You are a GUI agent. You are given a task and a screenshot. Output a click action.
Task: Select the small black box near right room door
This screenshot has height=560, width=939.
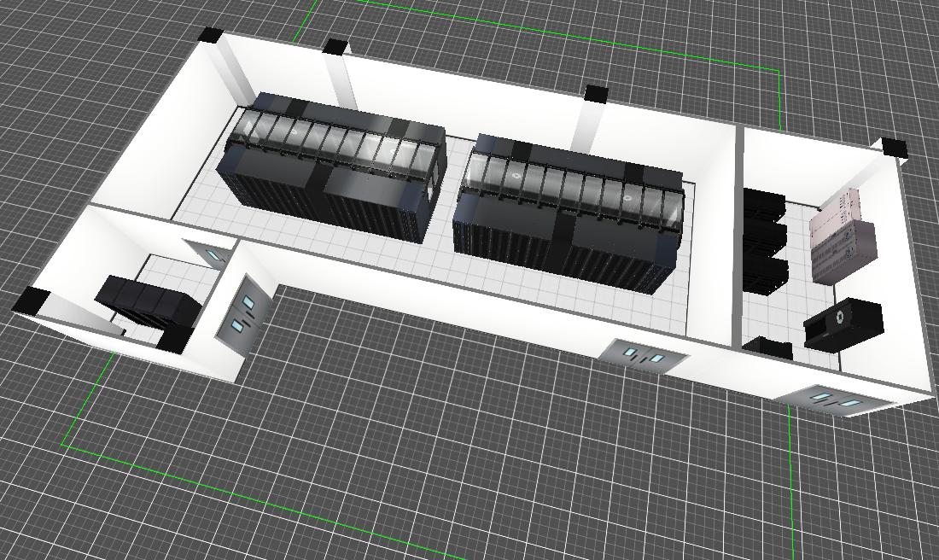click(x=768, y=347)
